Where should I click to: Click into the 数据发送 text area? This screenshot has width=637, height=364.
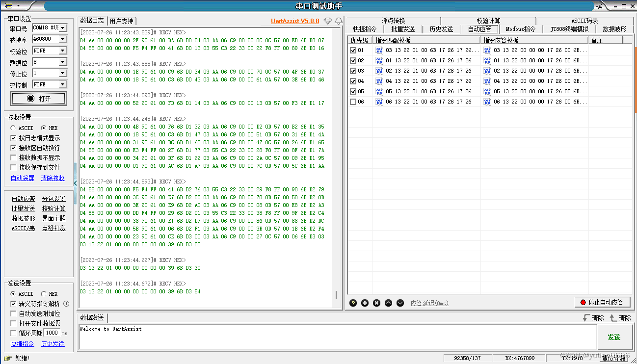coord(337,337)
